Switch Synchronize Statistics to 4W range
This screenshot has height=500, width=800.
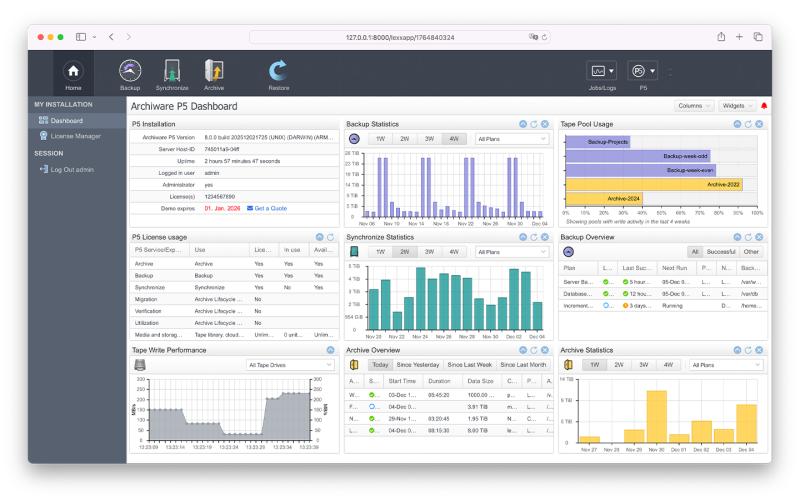pyautogui.click(x=454, y=252)
